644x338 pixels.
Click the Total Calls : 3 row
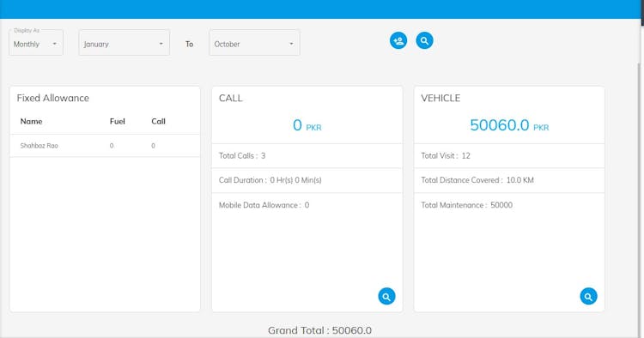307,156
